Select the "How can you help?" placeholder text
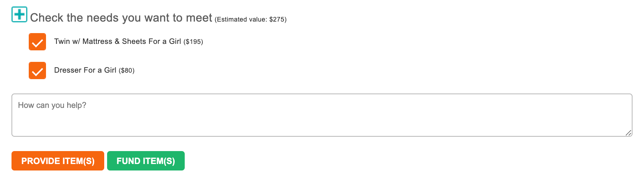The image size is (644, 182). coord(52,105)
